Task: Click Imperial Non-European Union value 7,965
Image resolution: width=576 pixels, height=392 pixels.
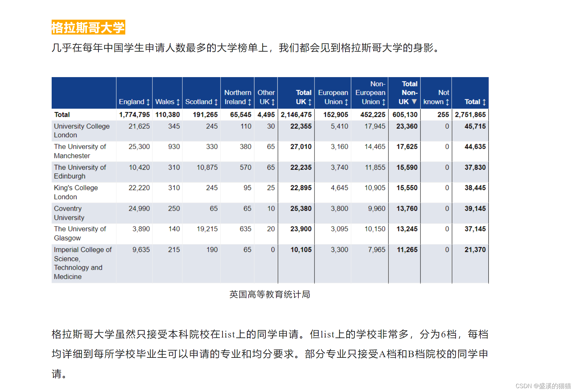Action: point(377,249)
